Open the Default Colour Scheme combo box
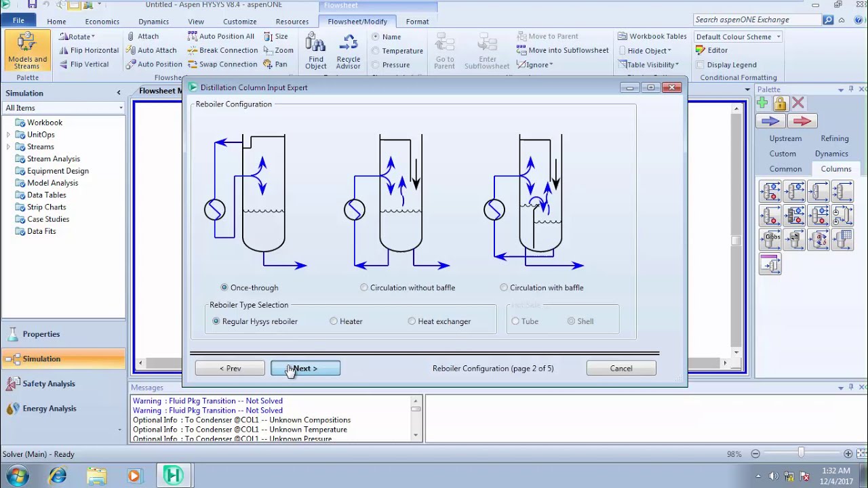The width and height of the screenshot is (868, 488). [x=738, y=37]
